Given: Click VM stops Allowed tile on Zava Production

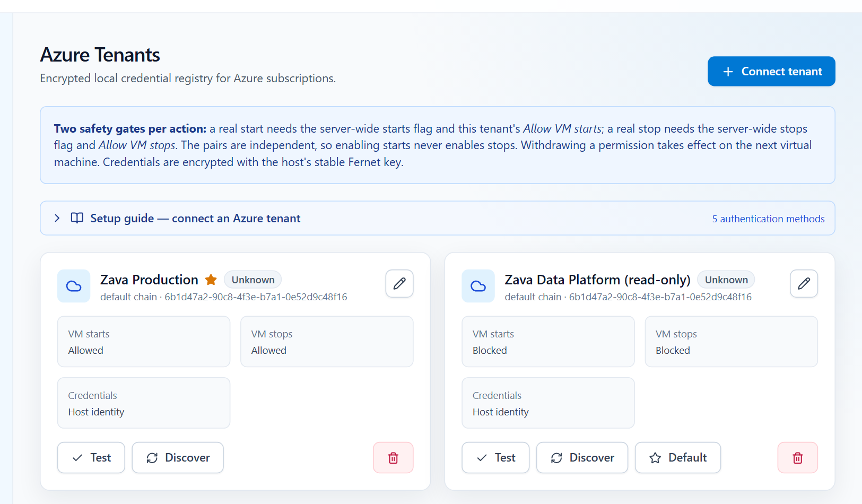Looking at the screenshot, I should click(327, 342).
